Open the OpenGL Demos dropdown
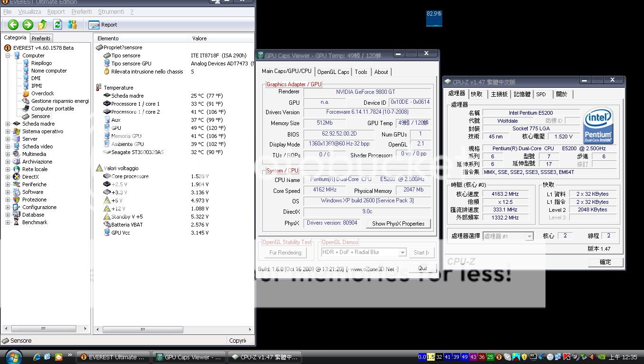Image resolution: width=644 pixels, height=364 pixels. point(402,253)
